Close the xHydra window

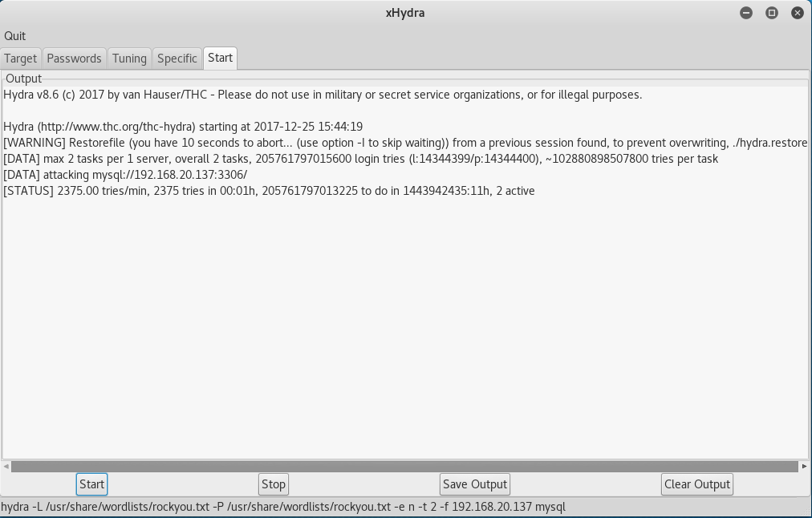[798, 13]
